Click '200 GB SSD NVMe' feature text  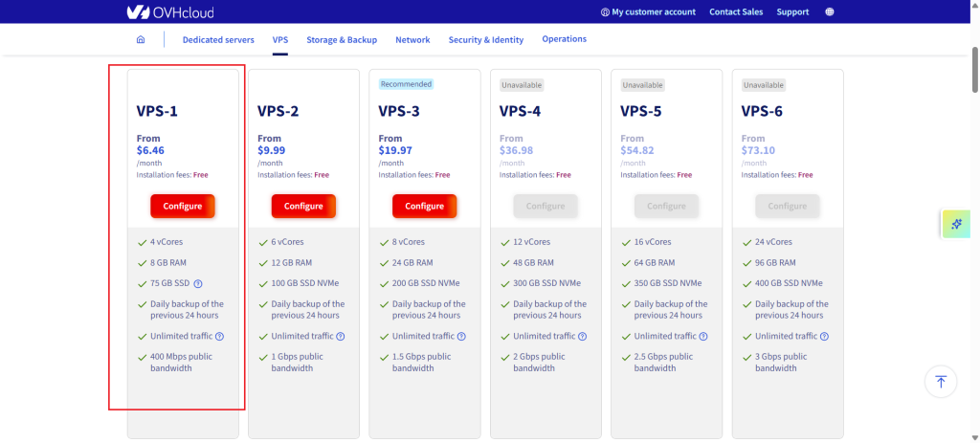(426, 283)
